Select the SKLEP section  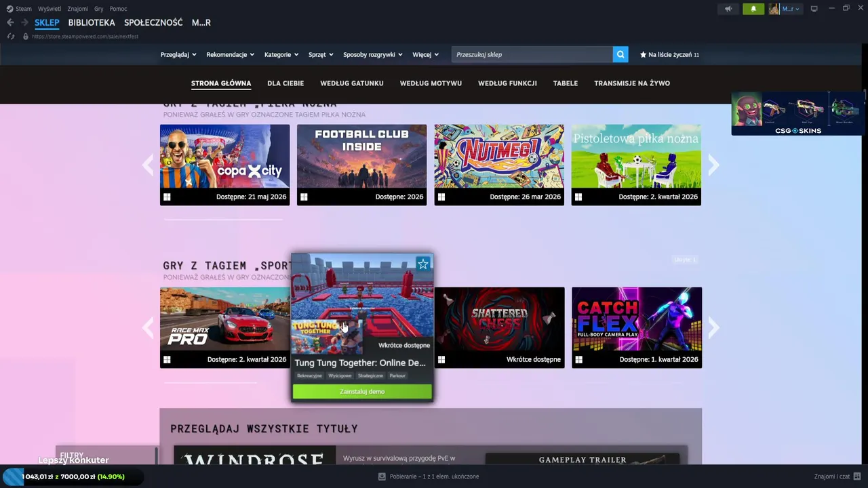pos(47,22)
